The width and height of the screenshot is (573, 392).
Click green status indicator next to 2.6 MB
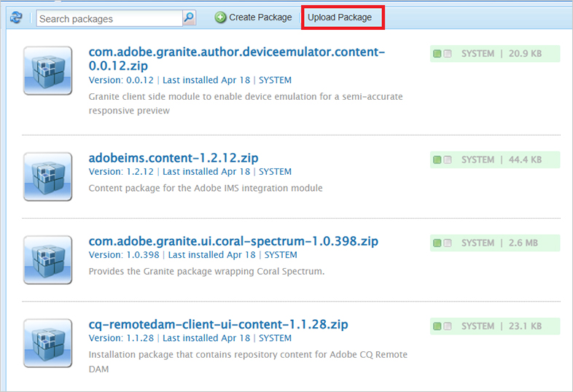click(x=437, y=243)
